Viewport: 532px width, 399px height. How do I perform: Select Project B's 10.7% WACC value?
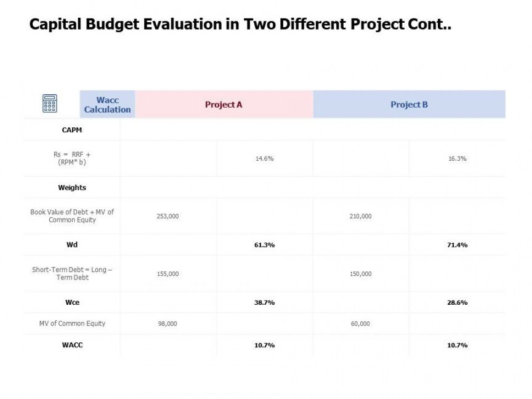tap(457, 345)
